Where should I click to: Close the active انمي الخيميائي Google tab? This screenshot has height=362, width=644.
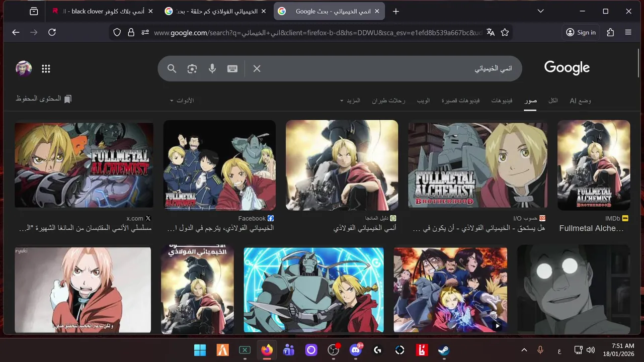tap(377, 11)
